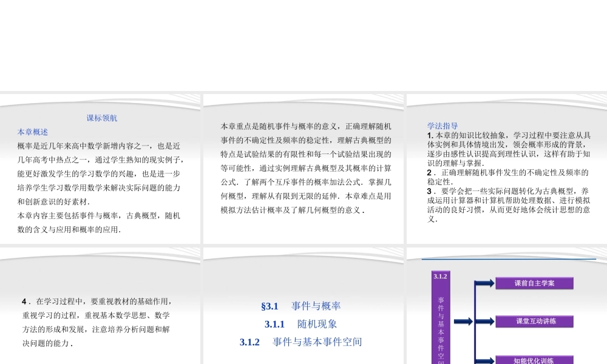Click point 2 正确理解随机事件发生的不确定性

pos(508,177)
